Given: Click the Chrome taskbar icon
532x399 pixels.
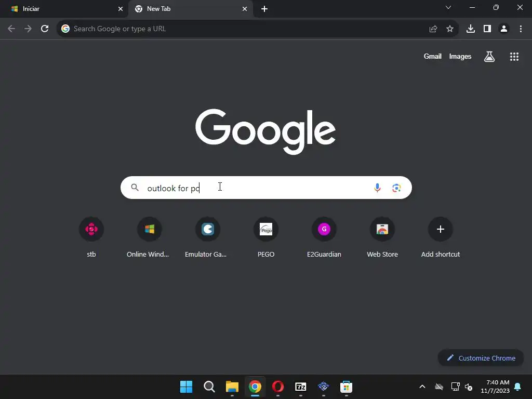Looking at the screenshot, I should tap(255, 387).
